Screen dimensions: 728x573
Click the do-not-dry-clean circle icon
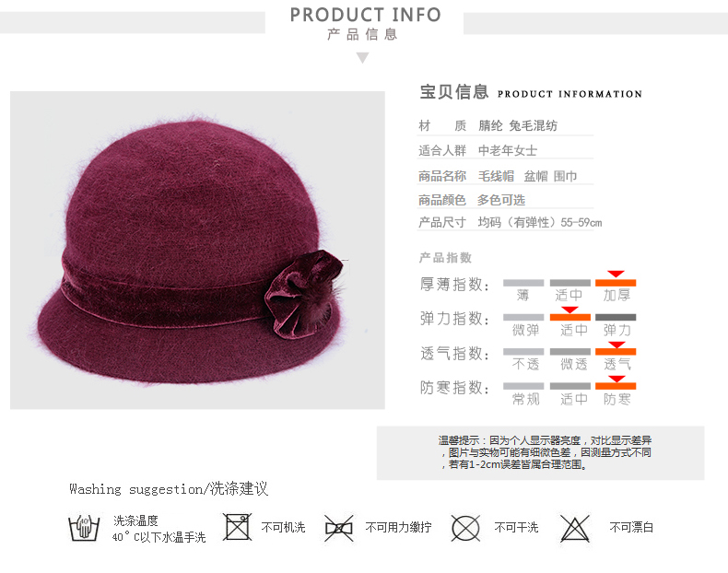tap(465, 528)
